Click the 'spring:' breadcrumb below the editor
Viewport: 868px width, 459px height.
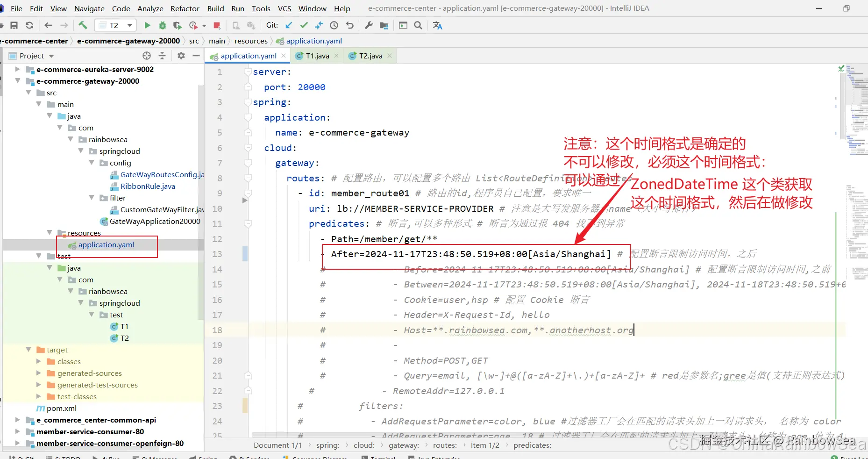[328, 445]
